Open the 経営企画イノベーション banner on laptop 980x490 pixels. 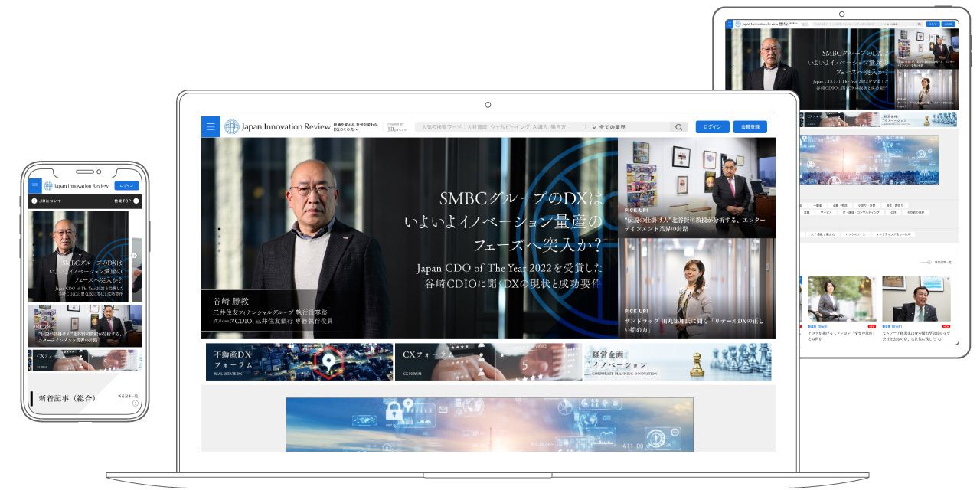point(678,361)
